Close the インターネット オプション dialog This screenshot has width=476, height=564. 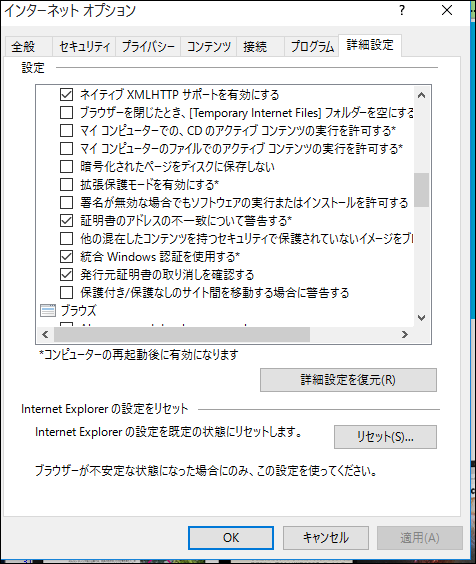click(x=447, y=10)
